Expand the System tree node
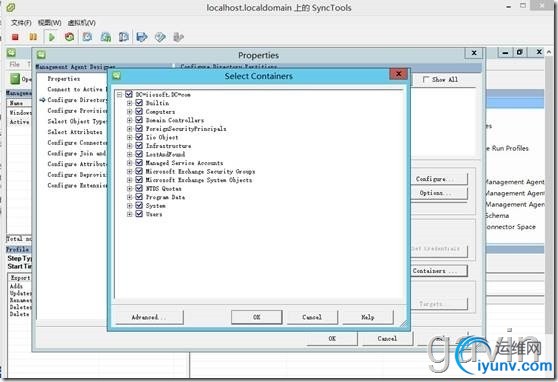558x382 pixels. coord(130,205)
